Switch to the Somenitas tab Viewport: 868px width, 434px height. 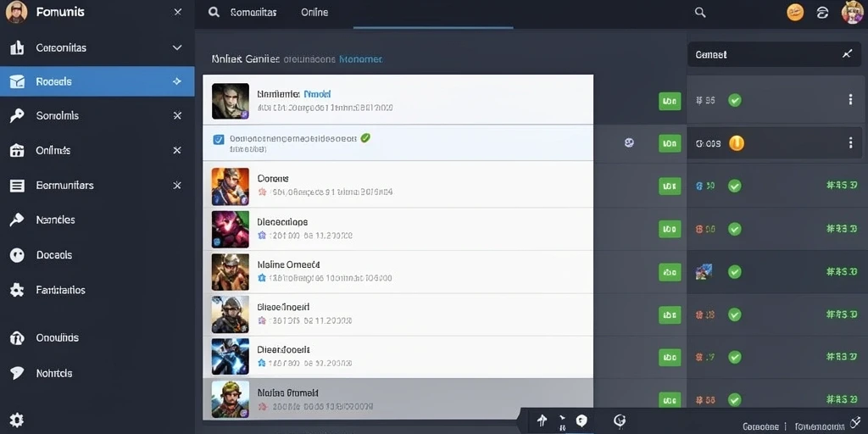coord(253,12)
